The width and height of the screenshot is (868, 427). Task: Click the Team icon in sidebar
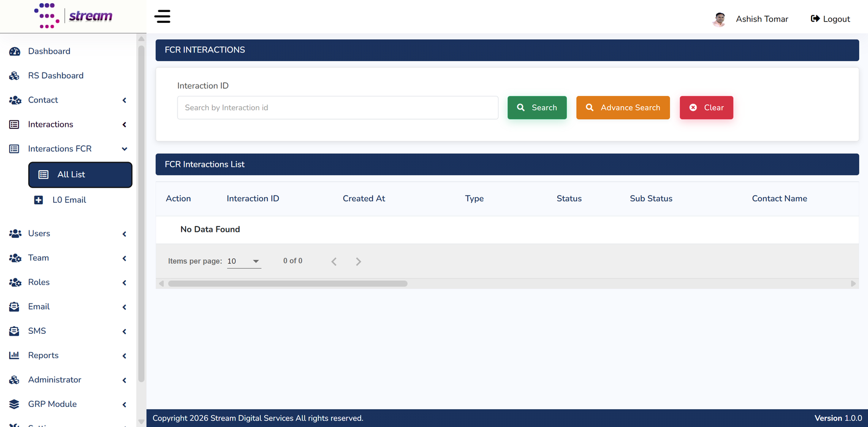(x=15, y=258)
